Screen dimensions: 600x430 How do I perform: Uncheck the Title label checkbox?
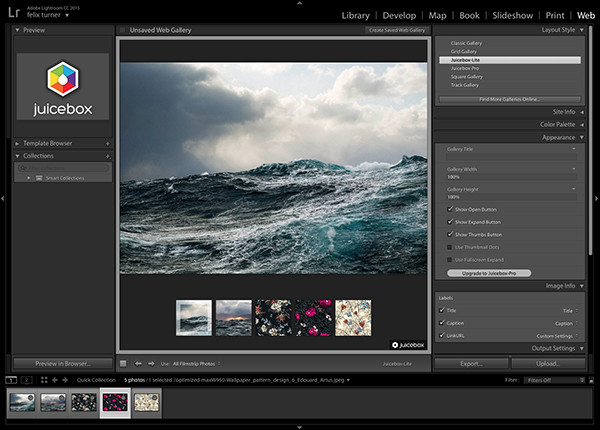[x=442, y=310]
